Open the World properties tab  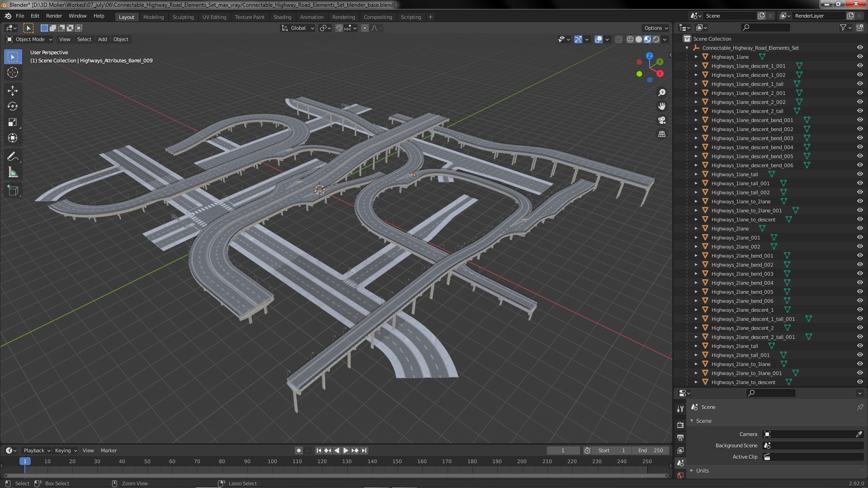pyautogui.click(x=680, y=475)
